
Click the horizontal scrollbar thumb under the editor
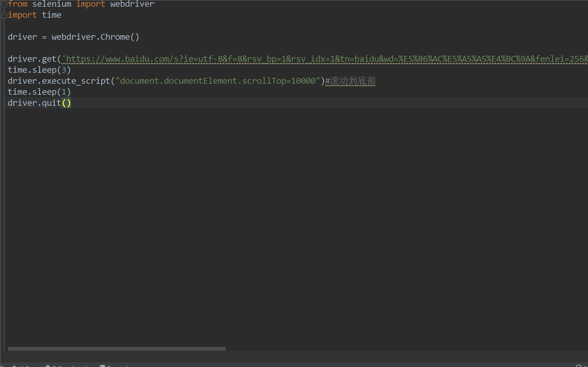click(116, 348)
